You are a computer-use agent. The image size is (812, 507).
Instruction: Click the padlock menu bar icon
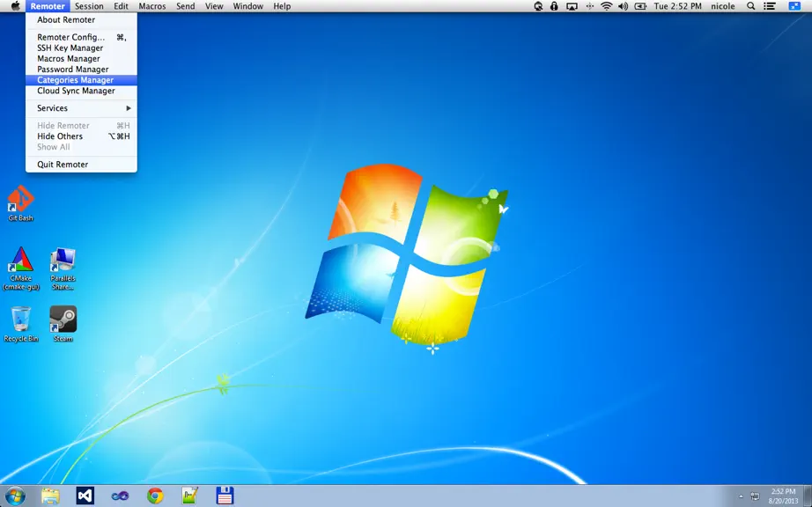tap(554, 6)
